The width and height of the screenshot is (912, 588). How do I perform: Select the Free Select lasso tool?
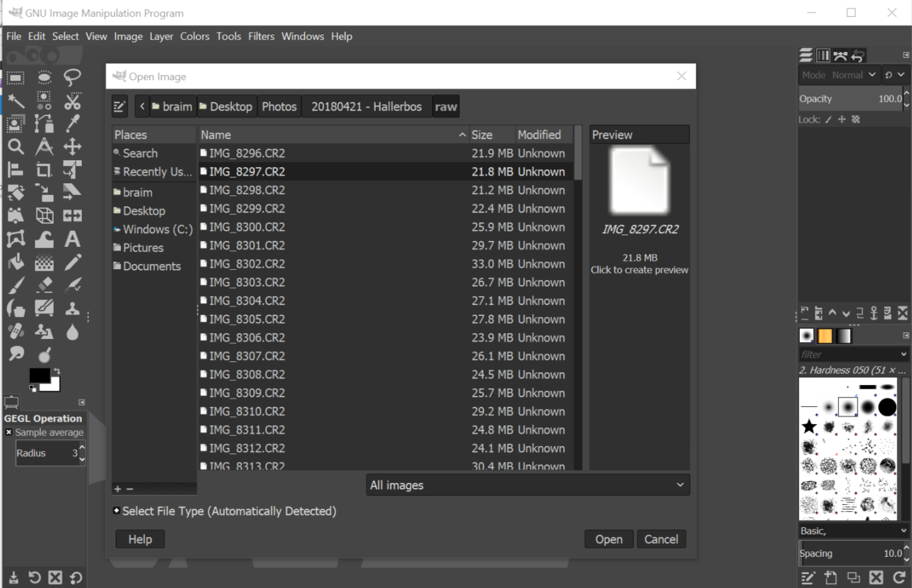[x=72, y=78]
